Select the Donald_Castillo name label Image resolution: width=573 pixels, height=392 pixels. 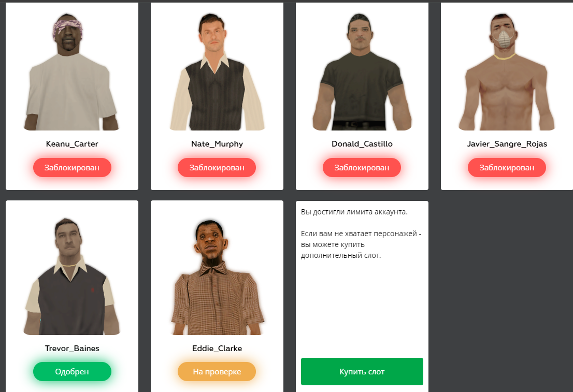coord(362,144)
